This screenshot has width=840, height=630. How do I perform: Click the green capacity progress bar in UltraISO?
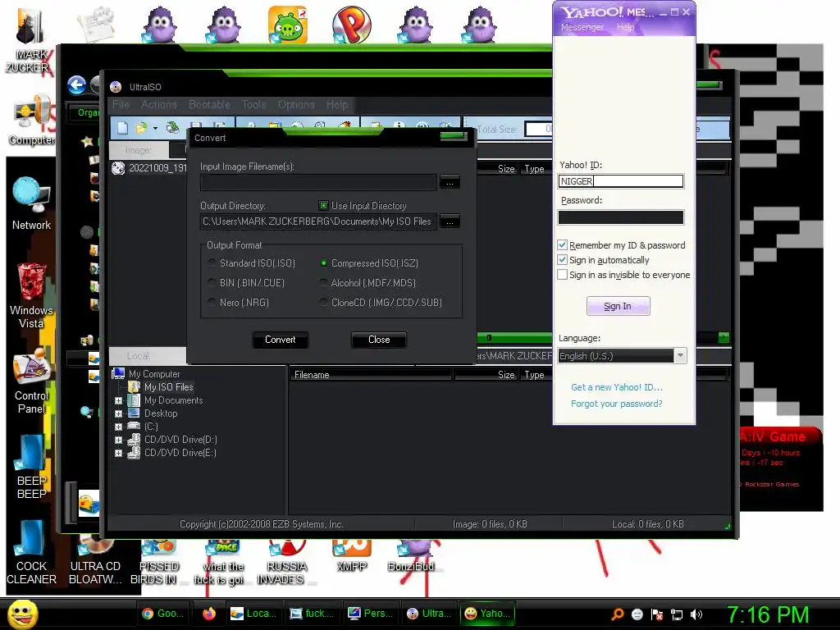point(514,337)
